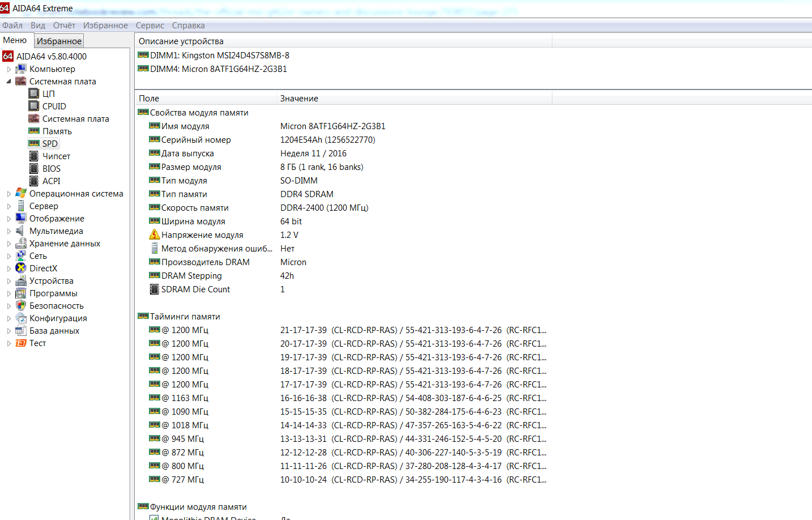Select DIMM4: Micron 8ATF1G64HZ-2G3B1 device

click(219, 69)
